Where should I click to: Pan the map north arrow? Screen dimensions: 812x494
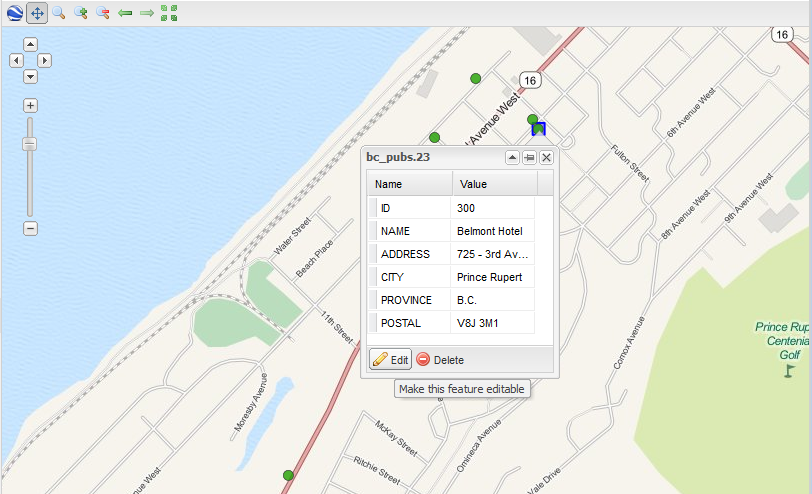point(30,44)
